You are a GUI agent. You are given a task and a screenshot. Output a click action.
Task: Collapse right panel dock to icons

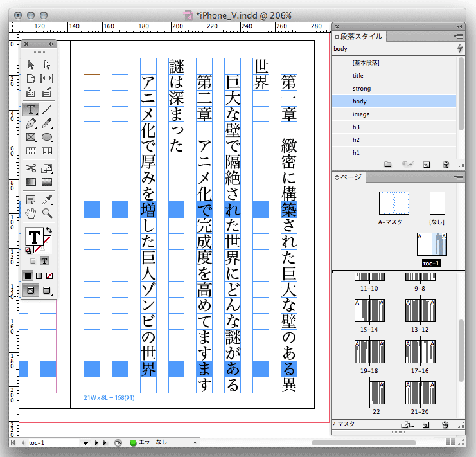[459, 27]
